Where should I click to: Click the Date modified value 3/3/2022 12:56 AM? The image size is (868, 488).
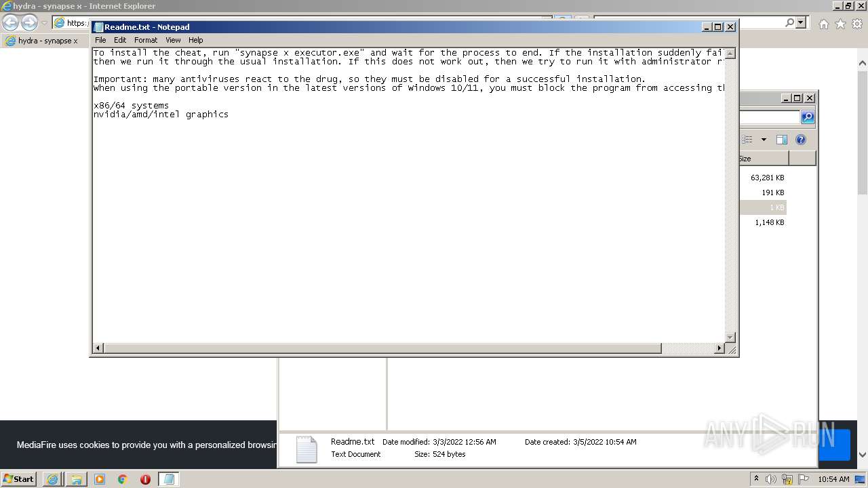[x=464, y=442]
